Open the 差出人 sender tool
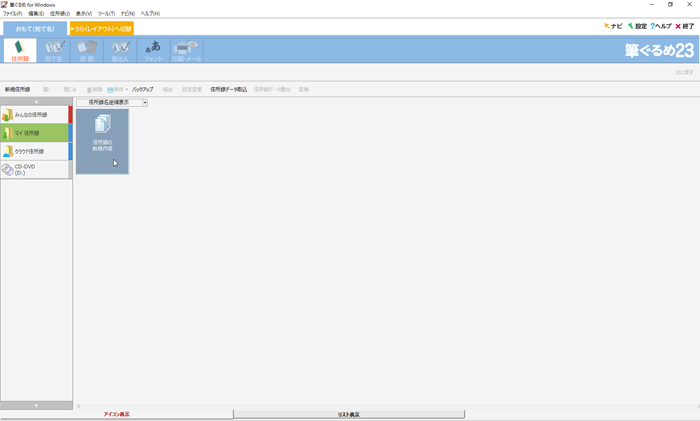This screenshot has width=700, height=421. 120,50
